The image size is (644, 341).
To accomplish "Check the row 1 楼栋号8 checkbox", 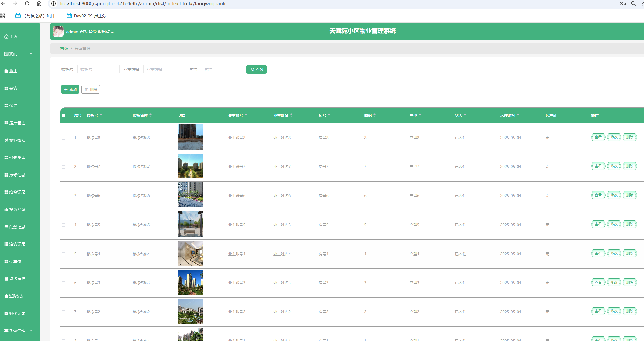I will pos(64,138).
